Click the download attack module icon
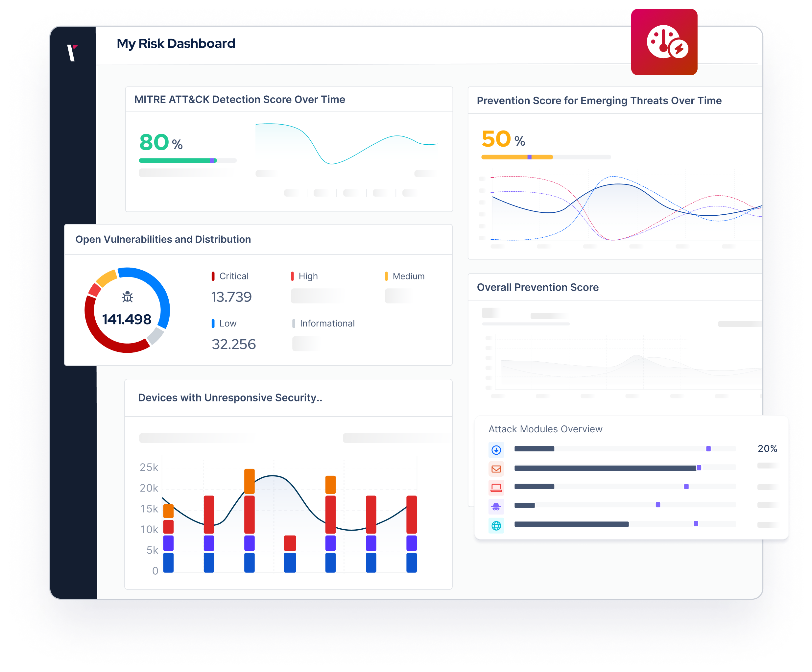Viewport: 812px width, 672px height. (x=497, y=450)
